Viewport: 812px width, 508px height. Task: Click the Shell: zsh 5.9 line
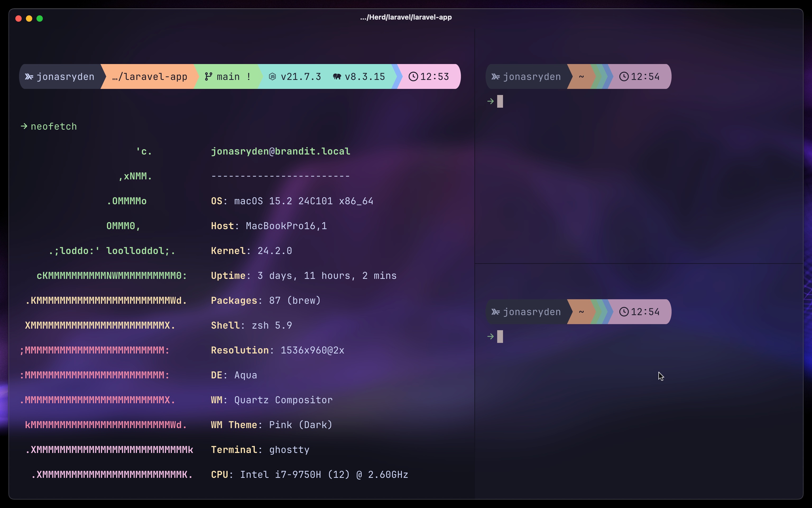[251, 325]
